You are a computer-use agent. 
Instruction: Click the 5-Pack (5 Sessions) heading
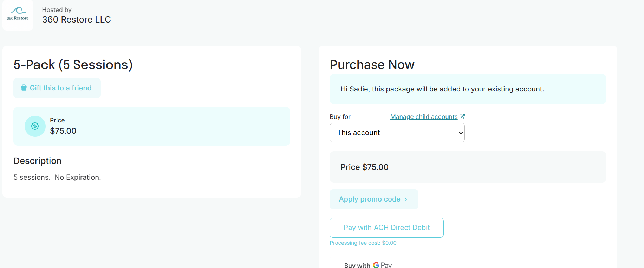click(73, 65)
